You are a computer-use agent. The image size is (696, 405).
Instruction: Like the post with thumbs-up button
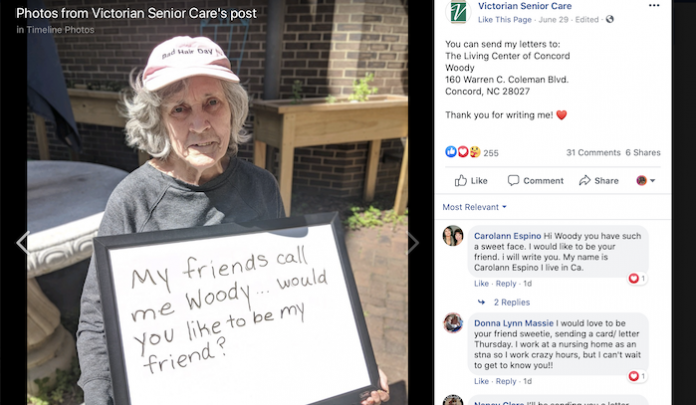[471, 180]
